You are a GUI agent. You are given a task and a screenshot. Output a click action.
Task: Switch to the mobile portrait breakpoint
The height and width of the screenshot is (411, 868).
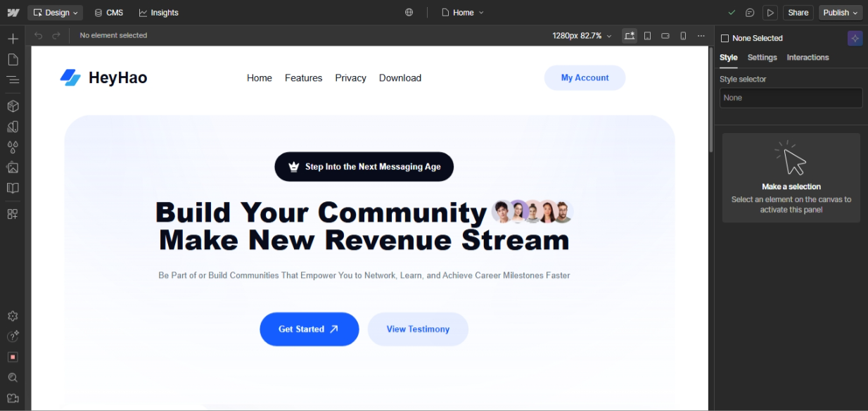682,35
